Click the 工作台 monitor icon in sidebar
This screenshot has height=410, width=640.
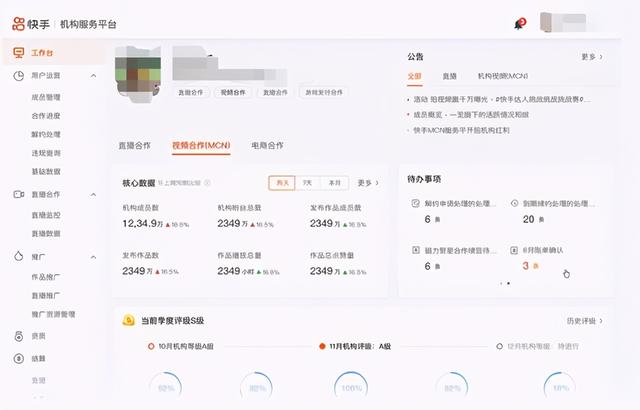click(19, 52)
